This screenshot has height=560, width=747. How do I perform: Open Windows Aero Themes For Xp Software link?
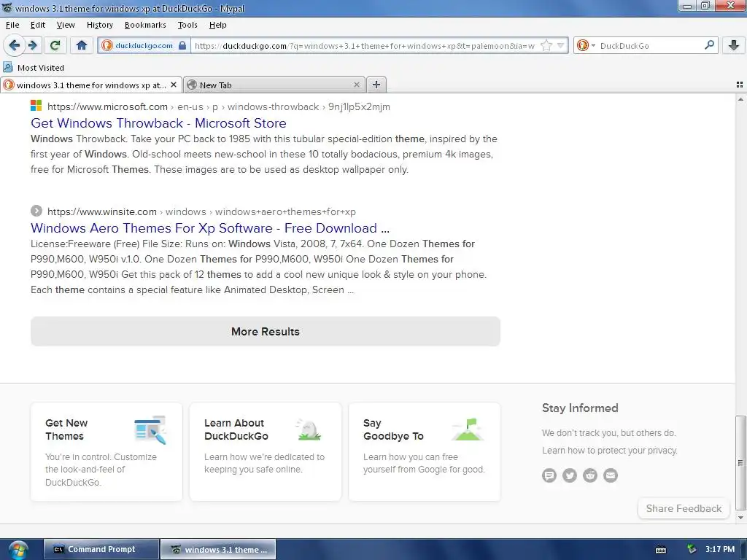(x=210, y=228)
